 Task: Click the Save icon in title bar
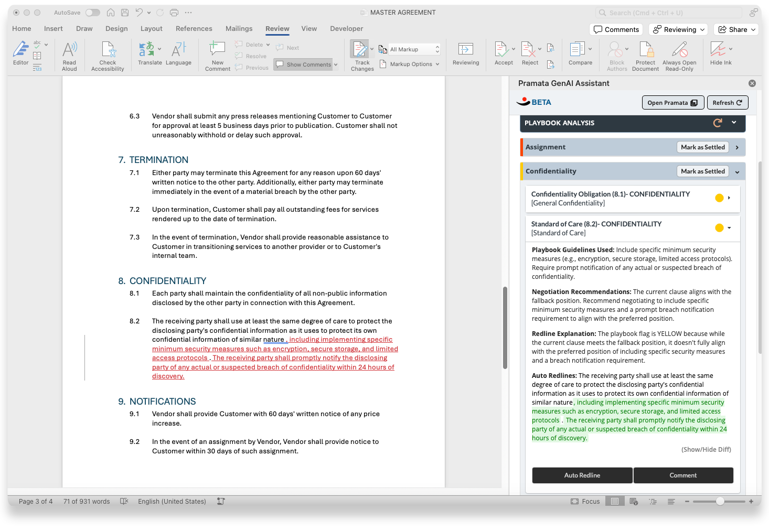click(125, 13)
